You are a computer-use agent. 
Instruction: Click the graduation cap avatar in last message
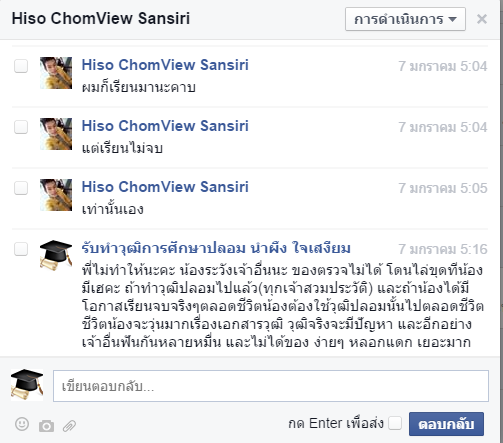[x=56, y=255]
